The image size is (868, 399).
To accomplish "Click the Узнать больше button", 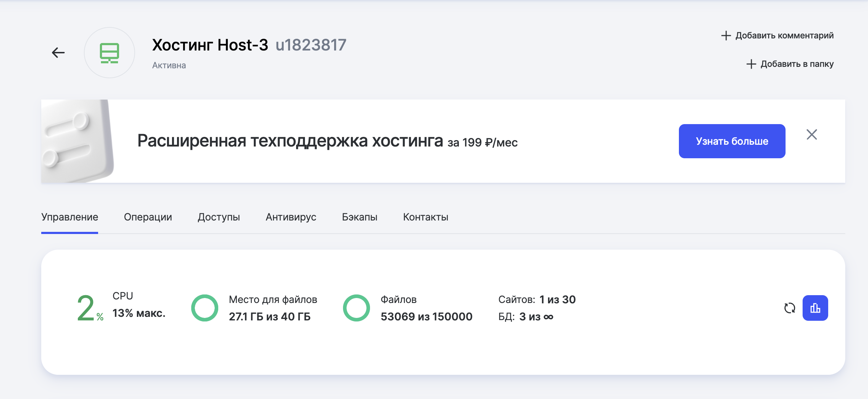I will [x=732, y=141].
